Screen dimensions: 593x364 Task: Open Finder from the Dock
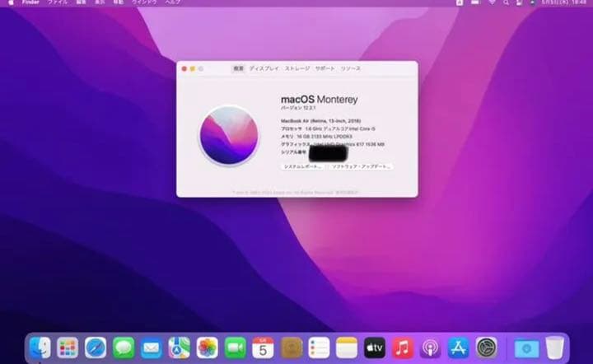pos(40,348)
